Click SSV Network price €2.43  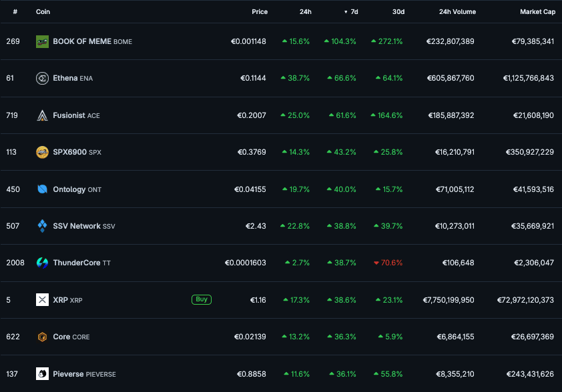[256, 226]
